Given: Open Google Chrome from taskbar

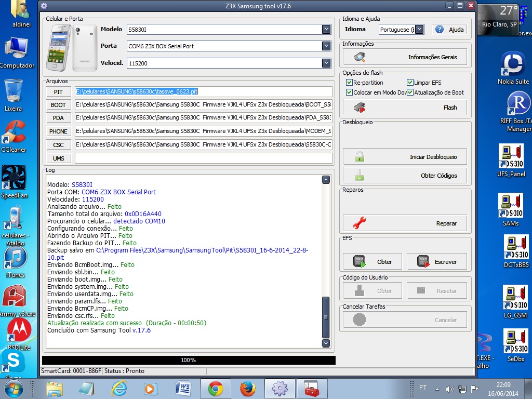Looking at the screenshot, I should pos(216,389).
